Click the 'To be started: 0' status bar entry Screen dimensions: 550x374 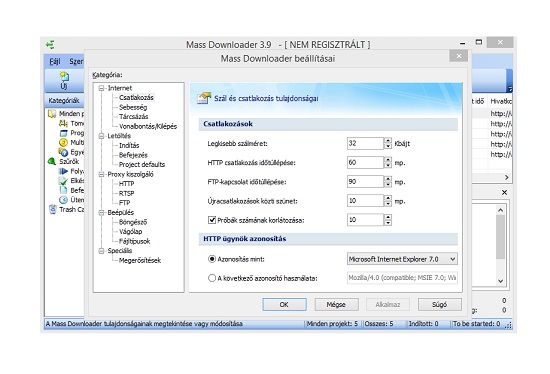[477, 324]
